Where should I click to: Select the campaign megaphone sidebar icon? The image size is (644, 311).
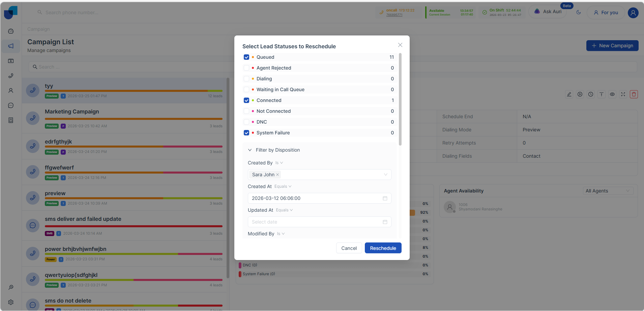point(11,46)
